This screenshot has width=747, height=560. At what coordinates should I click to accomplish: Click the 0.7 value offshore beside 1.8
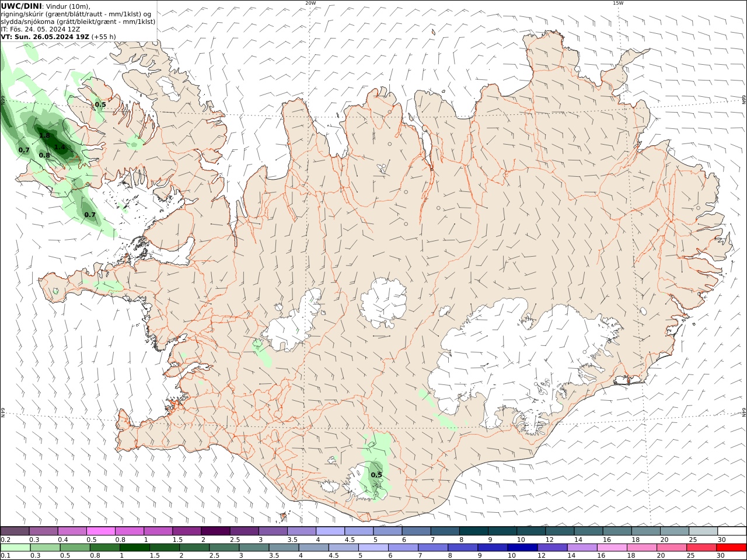pyautogui.click(x=24, y=150)
